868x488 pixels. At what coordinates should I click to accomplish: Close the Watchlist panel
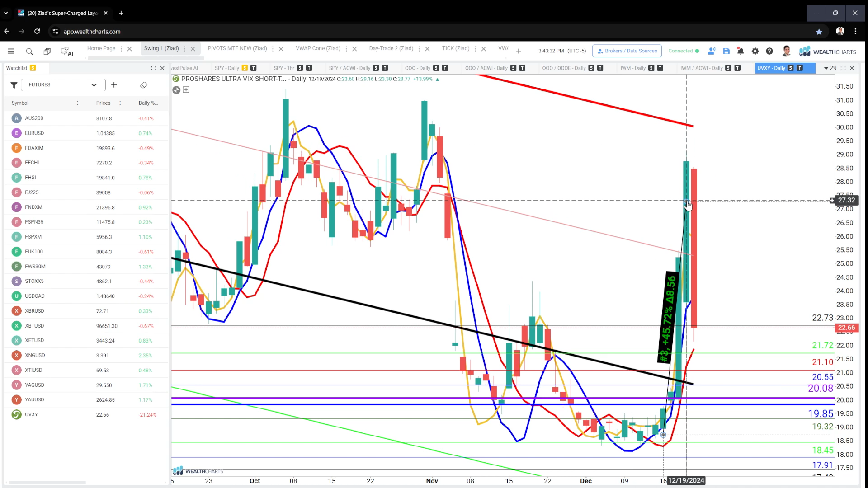[x=162, y=68]
